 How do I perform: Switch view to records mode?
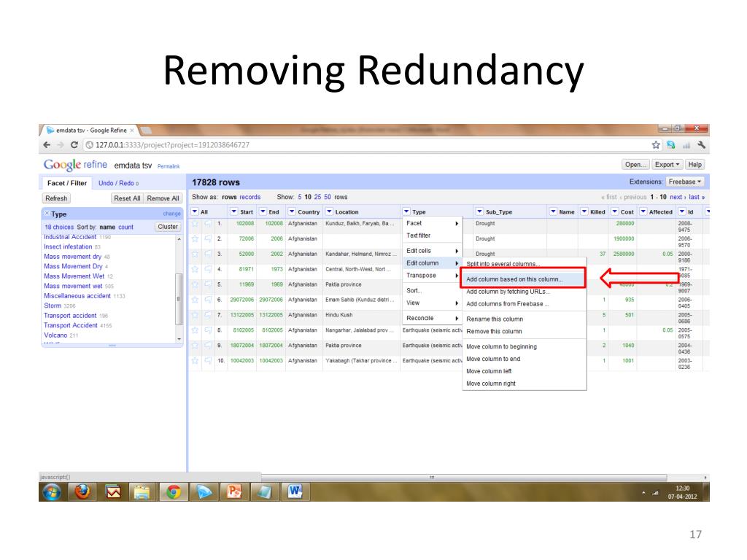pyautogui.click(x=249, y=197)
